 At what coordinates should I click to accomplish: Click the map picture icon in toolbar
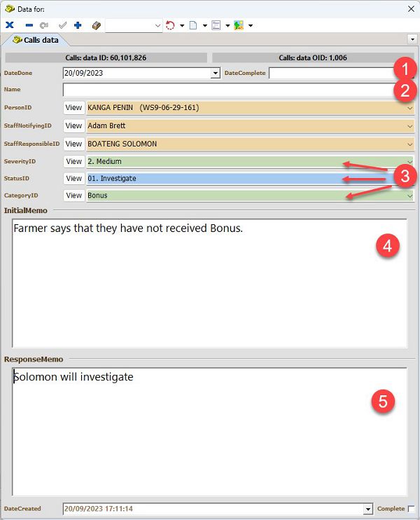(239, 25)
